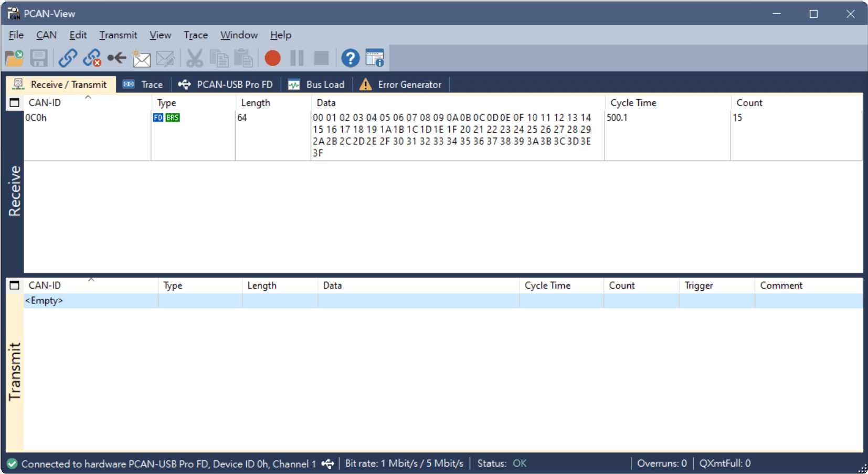Open Help via question mark icon

tap(351, 58)
